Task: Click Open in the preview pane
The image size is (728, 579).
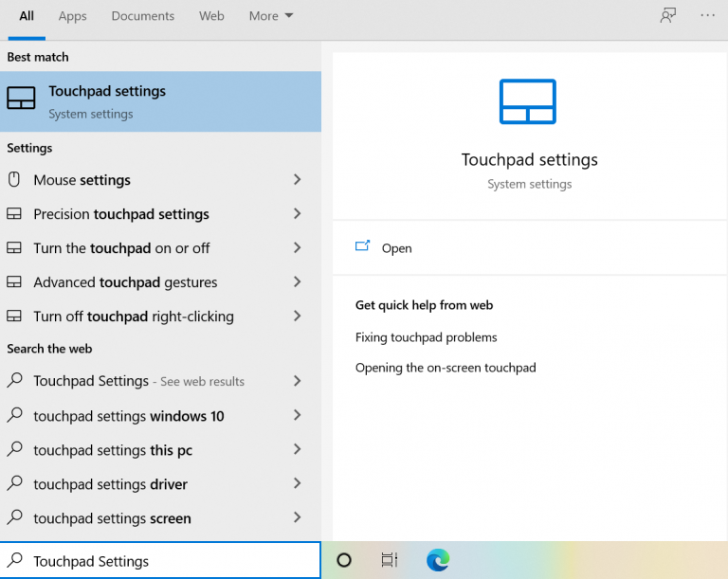Action: [x=396, y=248]
